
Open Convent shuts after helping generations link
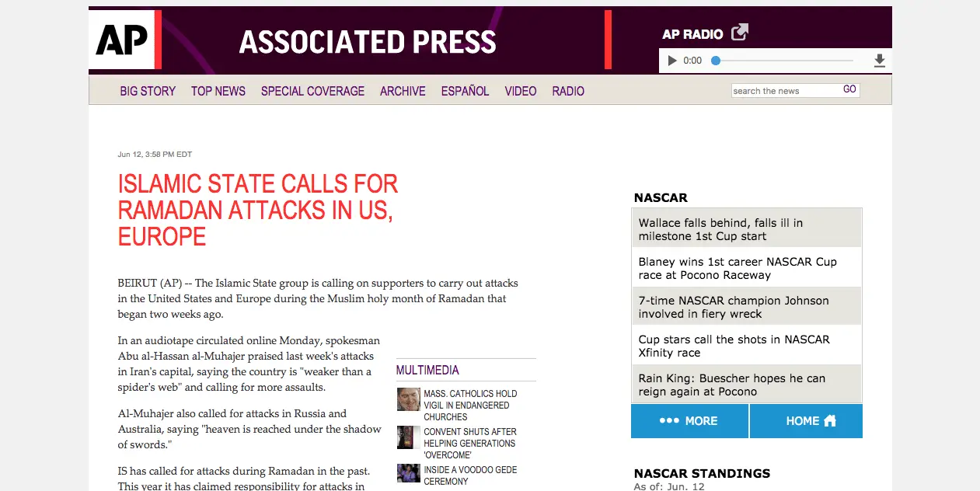[470, 443]
